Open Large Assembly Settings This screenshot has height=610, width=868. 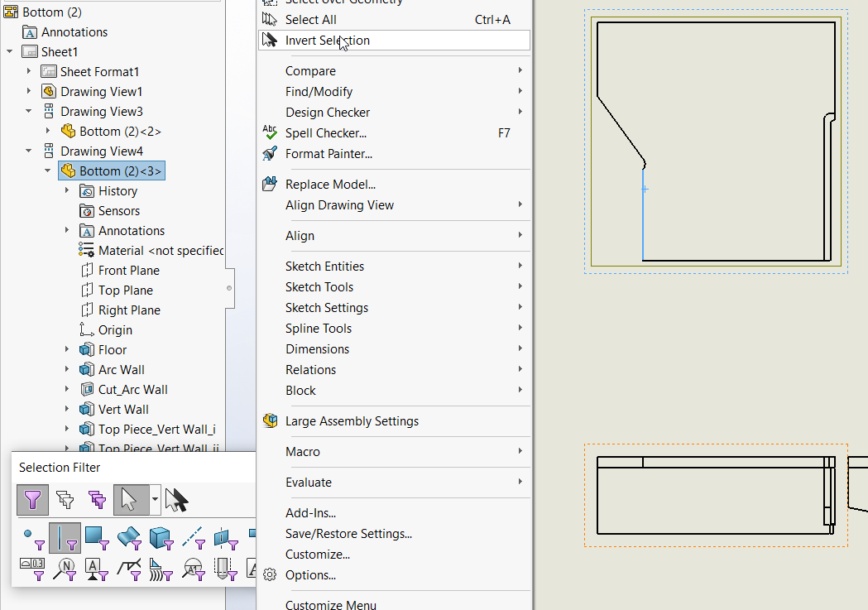[x=394, y=421]
